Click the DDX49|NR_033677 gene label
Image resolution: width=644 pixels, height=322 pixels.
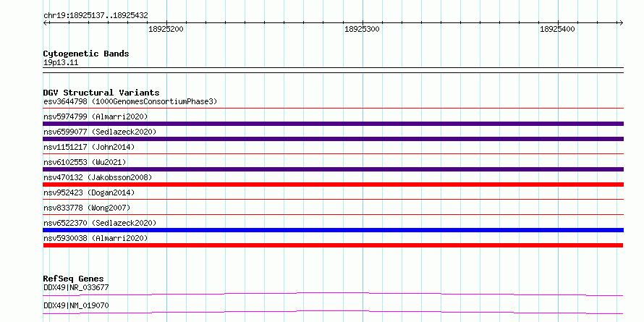coord(76,287)
